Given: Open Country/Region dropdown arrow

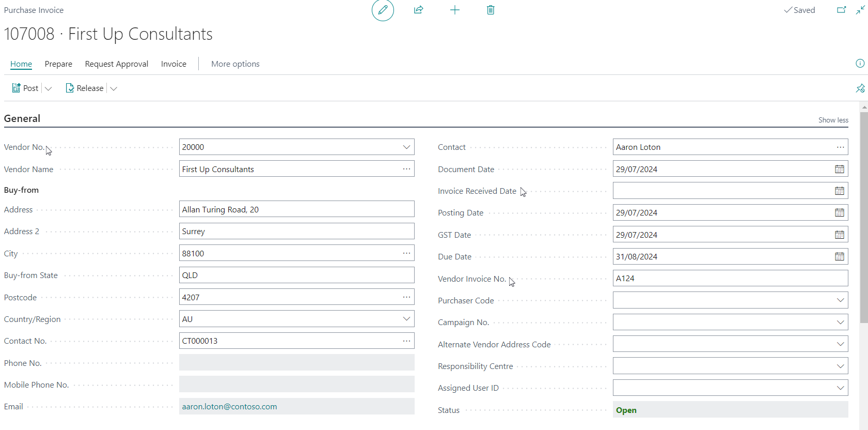Looking at the screenshot, I should coord(406,319).
